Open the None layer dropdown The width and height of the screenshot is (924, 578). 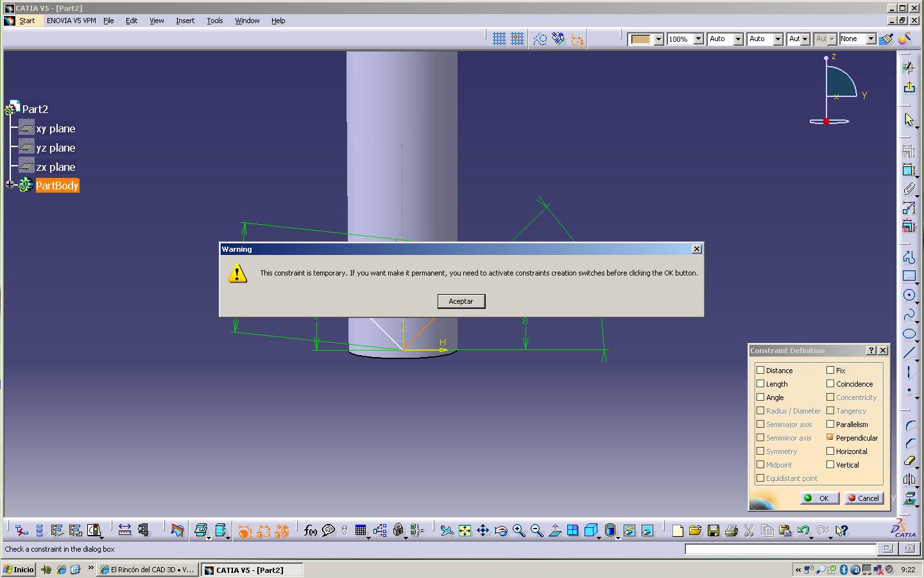click(x=871, y=39)
